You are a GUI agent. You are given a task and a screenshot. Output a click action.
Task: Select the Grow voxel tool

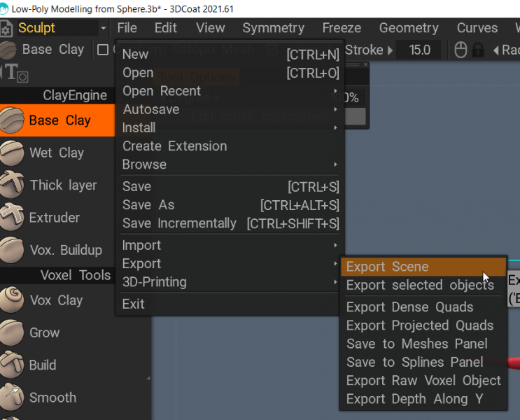click(x=44, y=332)
